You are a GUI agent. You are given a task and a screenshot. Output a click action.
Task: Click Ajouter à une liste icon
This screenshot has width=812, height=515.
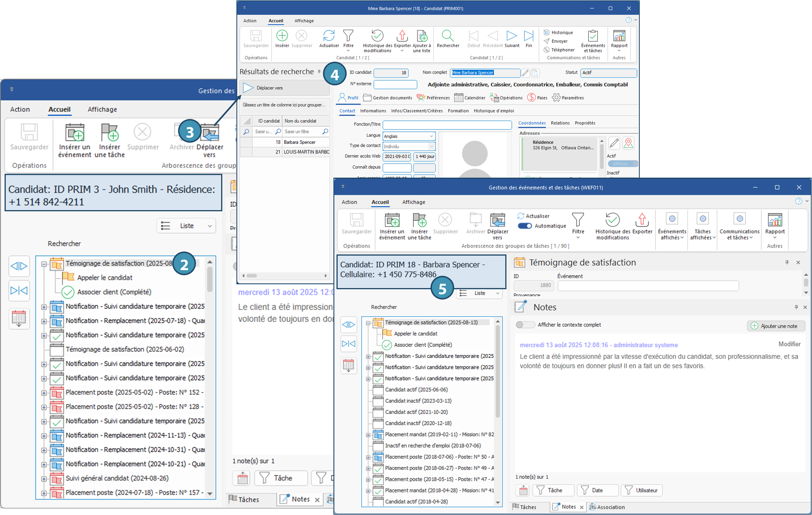click(x=422, y=36)
